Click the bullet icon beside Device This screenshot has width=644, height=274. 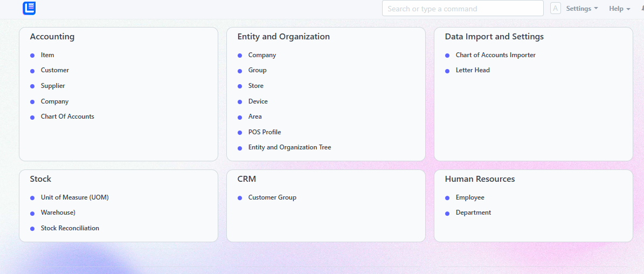[x=240, y=102]
